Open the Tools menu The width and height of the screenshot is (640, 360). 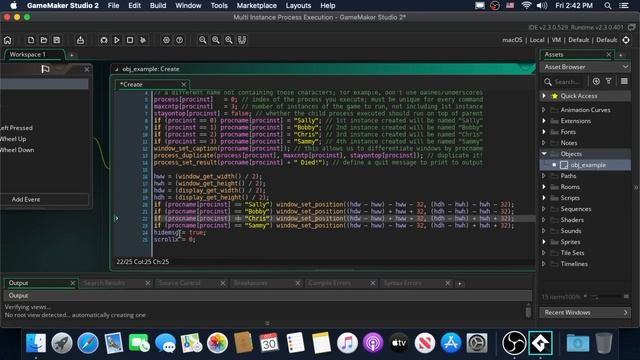click(x=219, y=5)
